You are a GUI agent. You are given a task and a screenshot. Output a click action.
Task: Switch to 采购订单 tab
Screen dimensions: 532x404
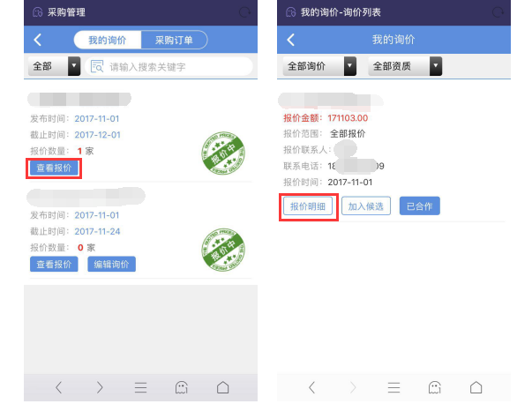174,40
